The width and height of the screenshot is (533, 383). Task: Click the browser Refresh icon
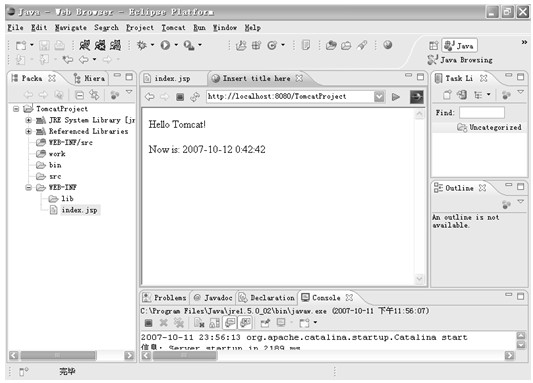point(195,97)
